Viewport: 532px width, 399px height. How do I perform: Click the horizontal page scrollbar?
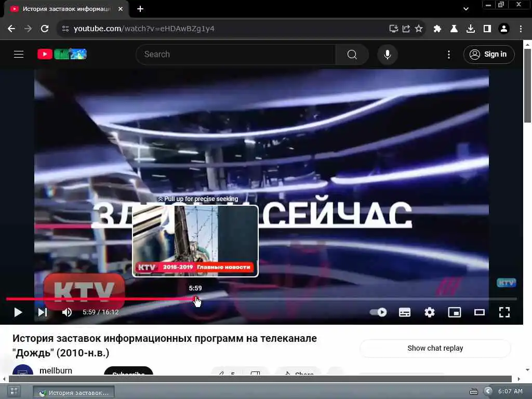coord(260,379)
